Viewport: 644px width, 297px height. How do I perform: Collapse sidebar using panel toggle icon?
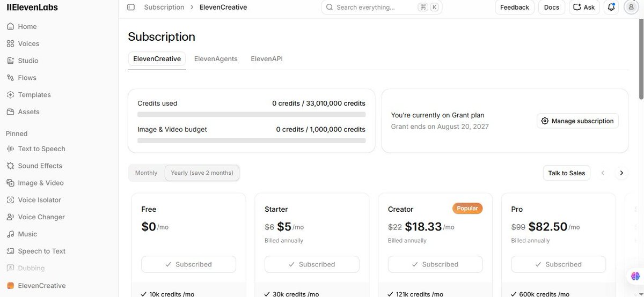(131, 8)
